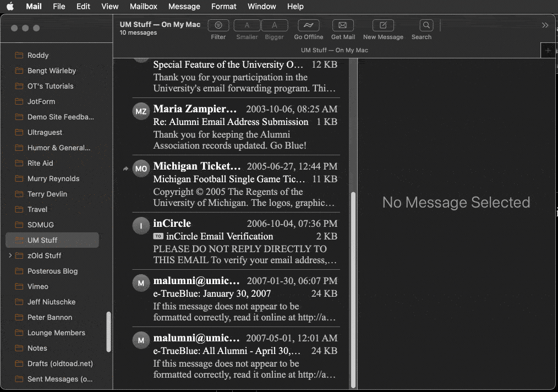
Task: Open the Message menu
Action: click(184, 7)
